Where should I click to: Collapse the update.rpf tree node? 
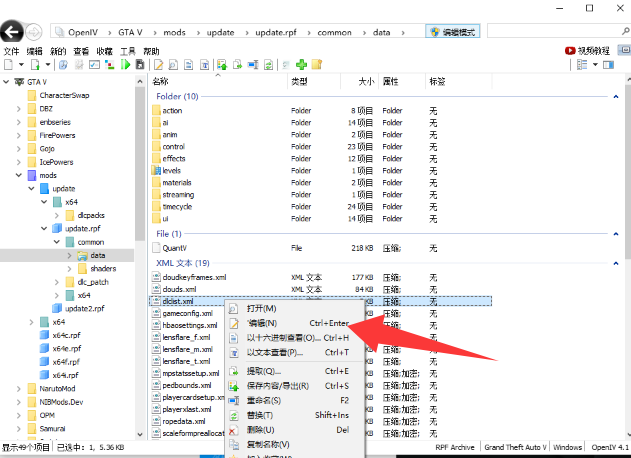pos(44,228)
